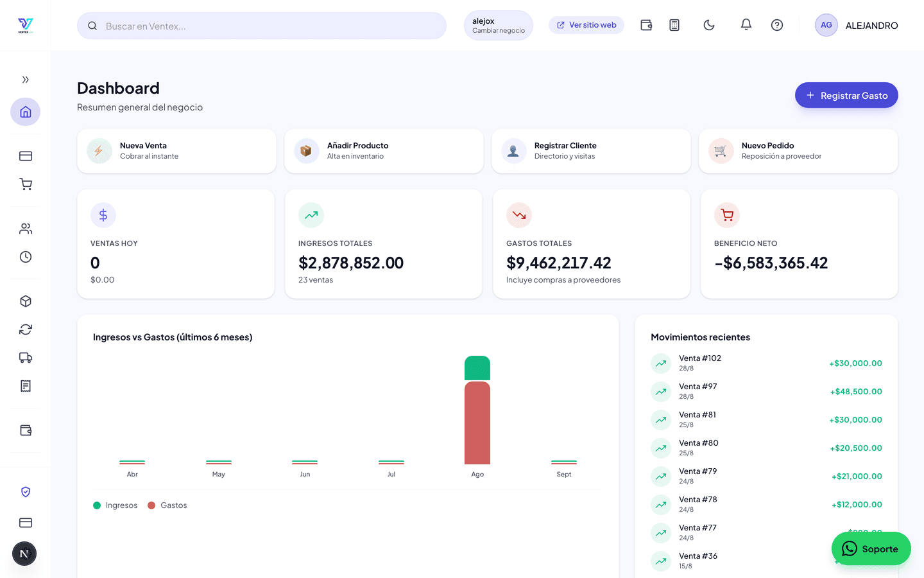Screen dimensions: 924x578
Task: Open the home dashboard sidebar icon
Action: click(x=26, y=112)
